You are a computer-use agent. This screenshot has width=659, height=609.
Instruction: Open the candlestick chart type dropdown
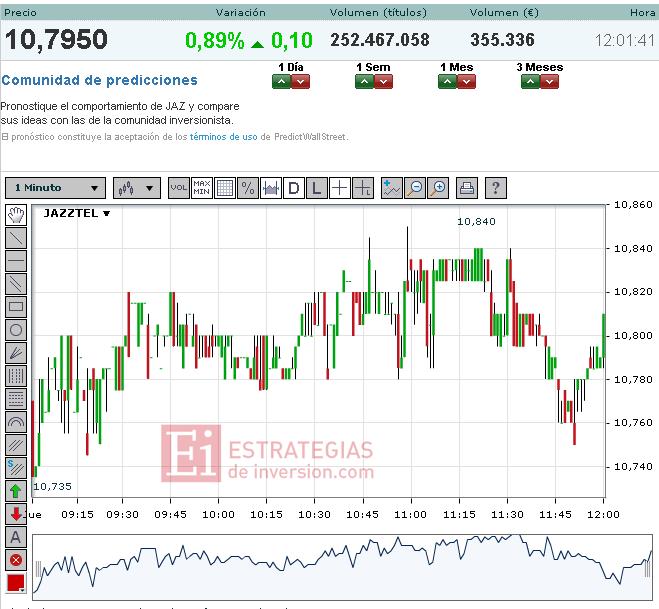click(x=137, y=187)
